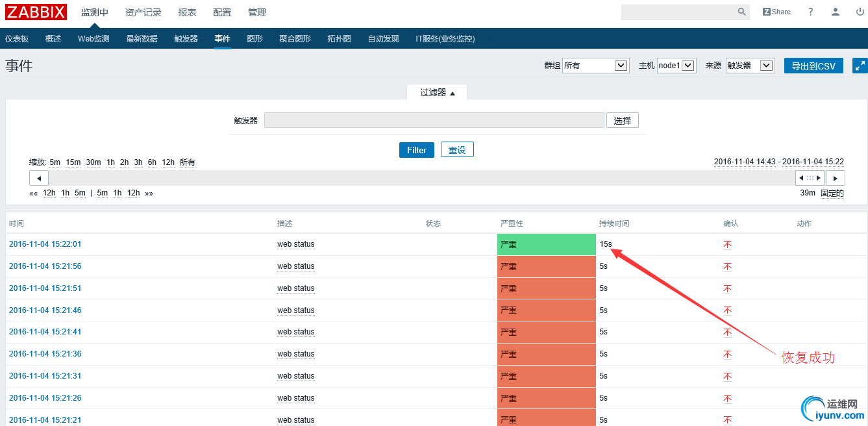Viewport: 868px width, 426px height.
Task: Go to the 图形 submenu
Action: coord(255,39)
